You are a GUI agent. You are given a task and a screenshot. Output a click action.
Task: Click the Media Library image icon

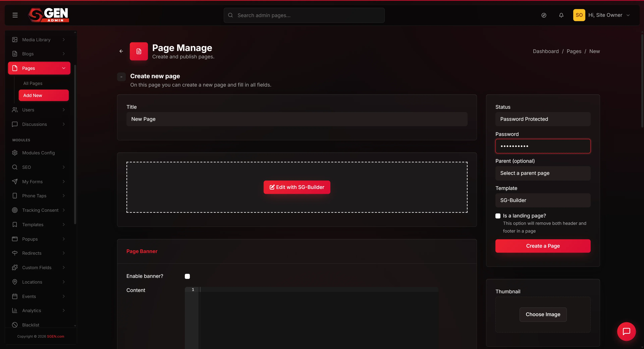15,40
